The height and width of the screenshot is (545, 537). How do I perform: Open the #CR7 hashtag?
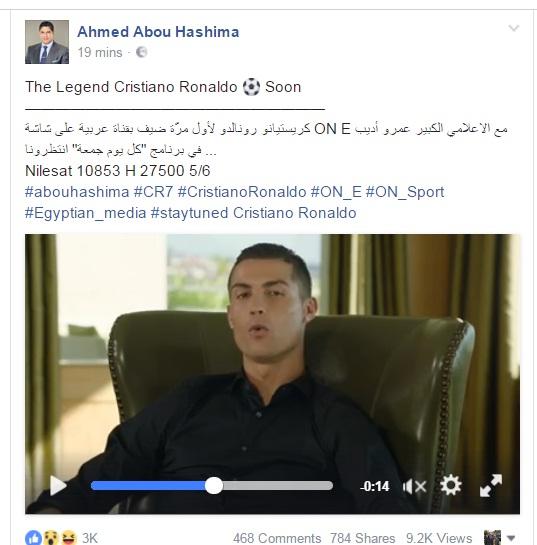point(153,192)
